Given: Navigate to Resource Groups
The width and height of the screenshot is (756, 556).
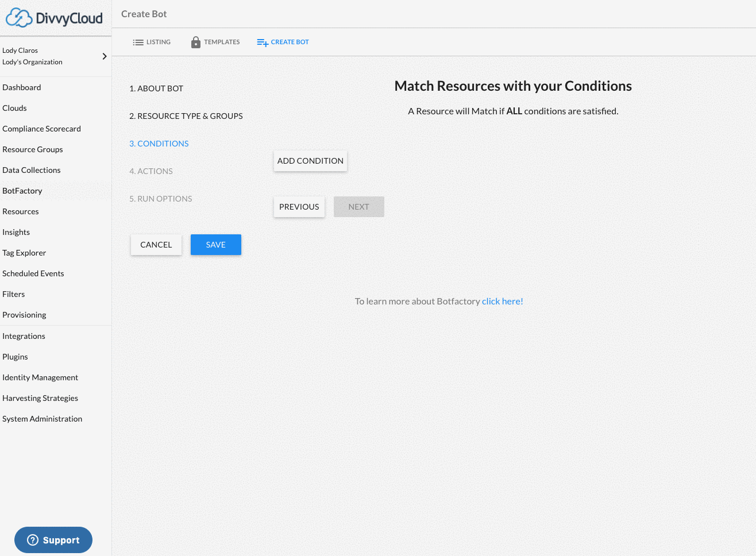Looking at the screenshot, I should 33,149.
